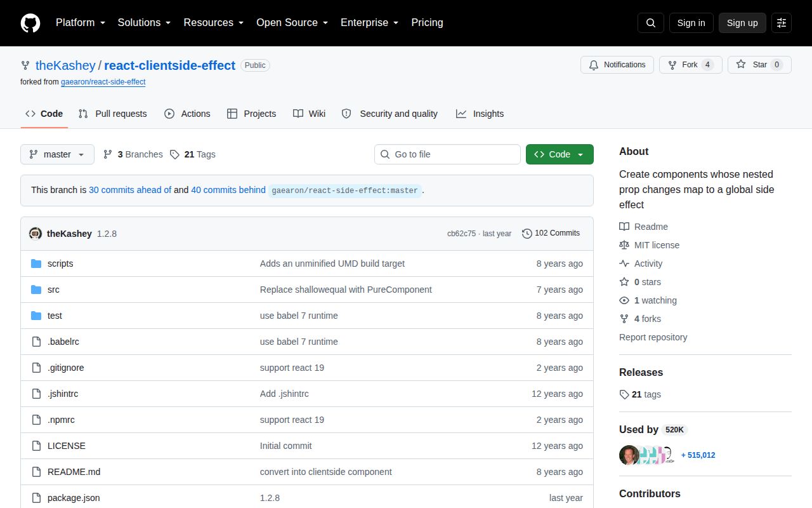Open 'Replace shallowequal with PureComponent' commit
This screenshot has height=508, width=812.
pyautogui.click(x=346, y=290)
